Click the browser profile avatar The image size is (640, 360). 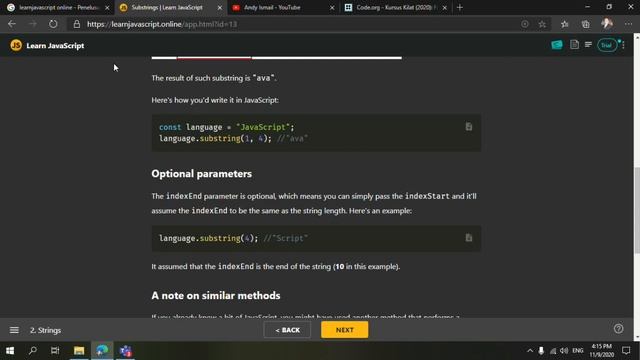click(607, 24)
